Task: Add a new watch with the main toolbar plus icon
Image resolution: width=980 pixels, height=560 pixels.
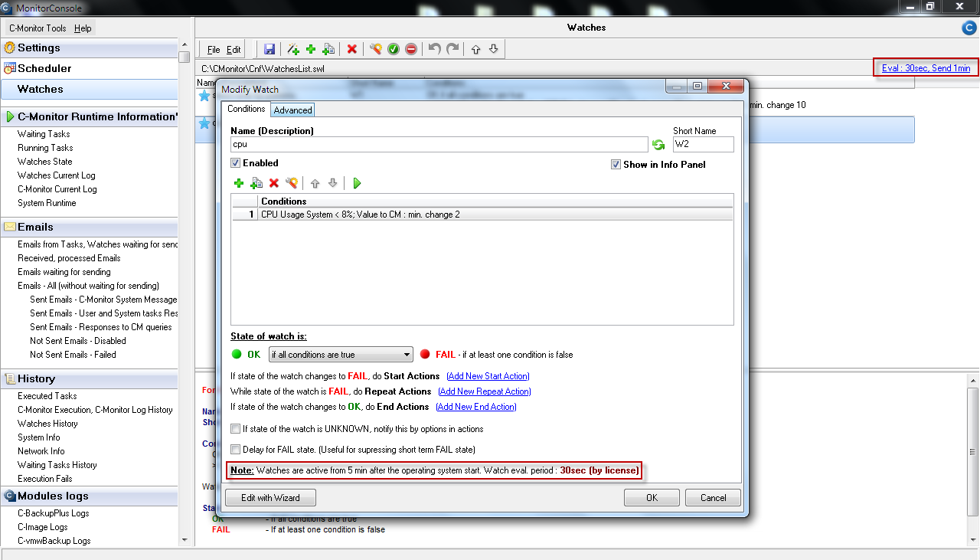Action: pos(311,49)
